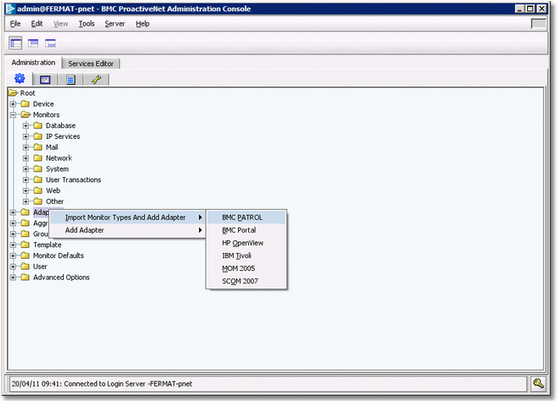The image size is (558, 403).
Task: Select the Monitor Defaults tree item
Action: pos(58,256)
